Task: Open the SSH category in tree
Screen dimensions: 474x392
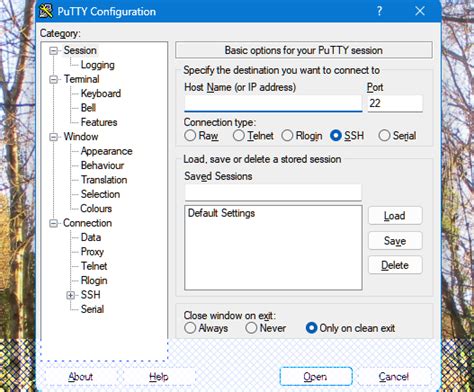Action: pyautogui.click(x=91, y=295)
